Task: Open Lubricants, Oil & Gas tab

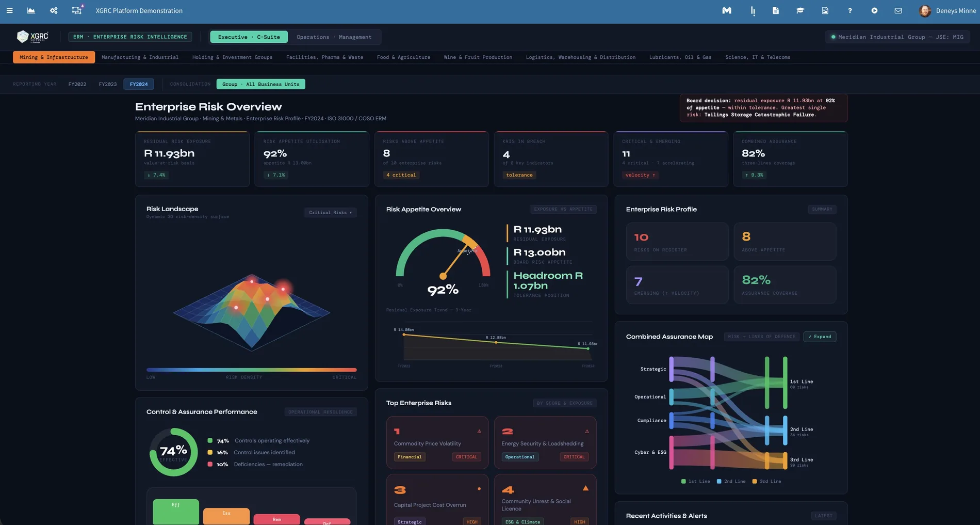Action: click(680, 57)
